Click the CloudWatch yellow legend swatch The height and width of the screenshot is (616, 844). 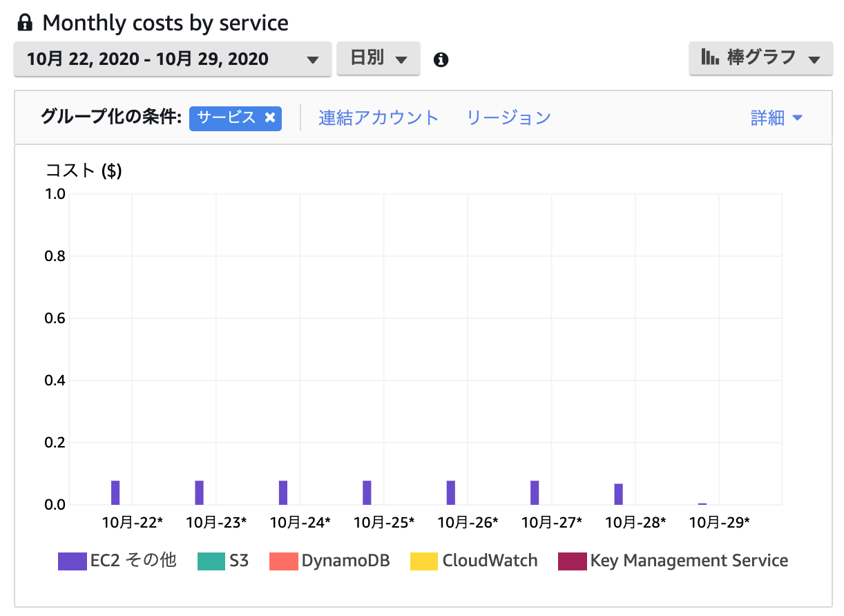(424, 561)
